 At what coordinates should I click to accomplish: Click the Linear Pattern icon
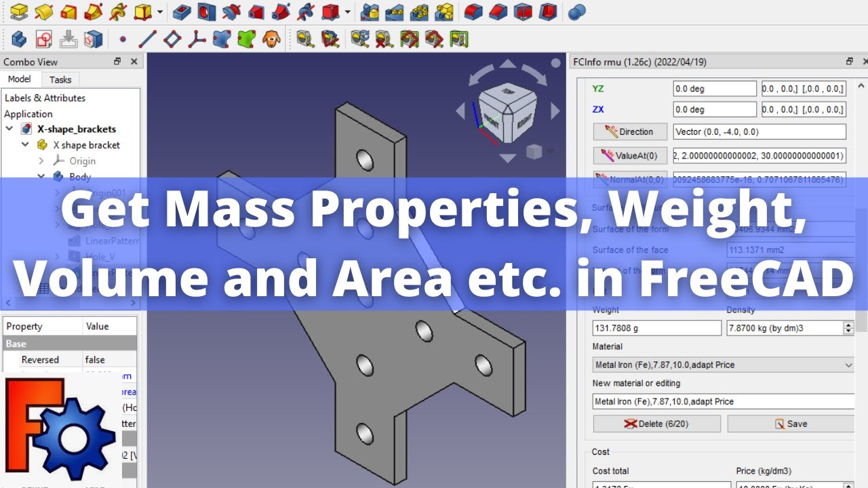tap(395, 12)
